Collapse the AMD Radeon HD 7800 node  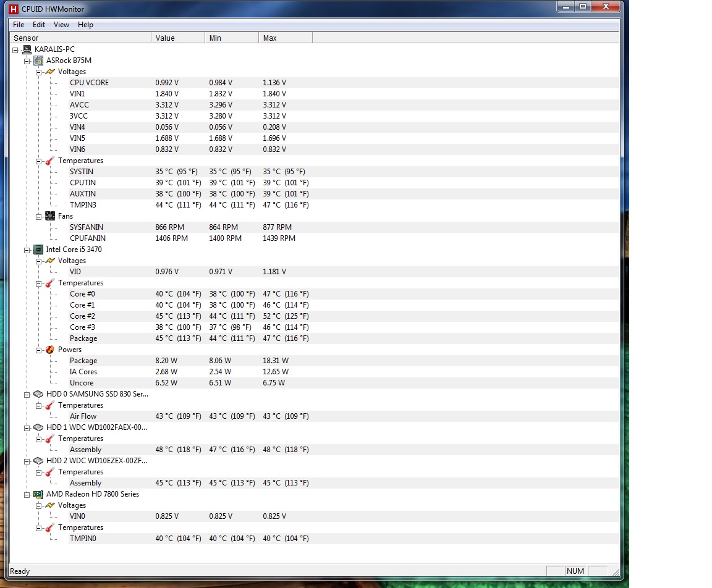pos(27,495)
